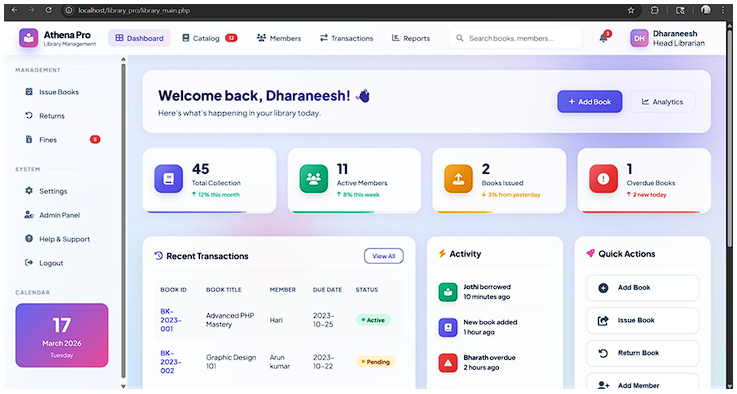Open the browser three-dot menu

point(722,10)
